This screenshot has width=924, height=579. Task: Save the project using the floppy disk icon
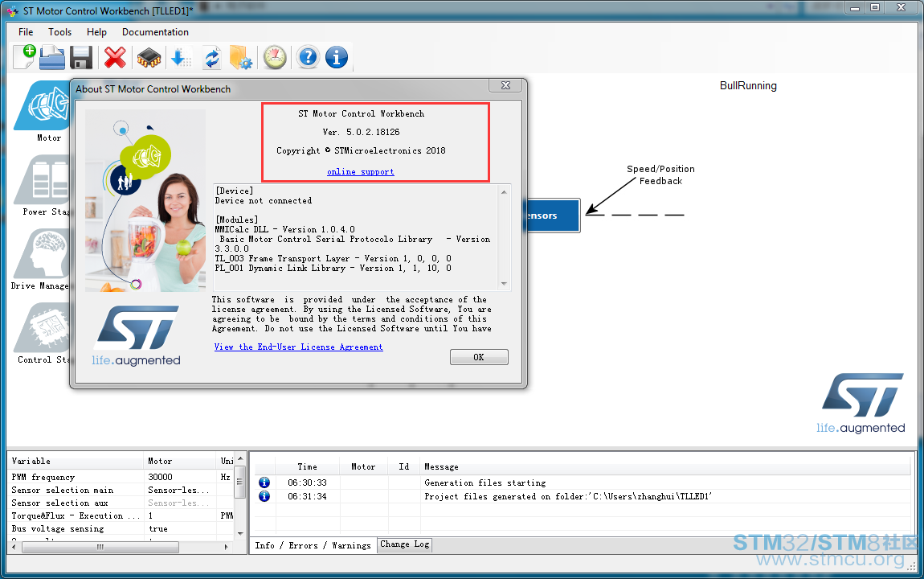click(x=80, y=57)
